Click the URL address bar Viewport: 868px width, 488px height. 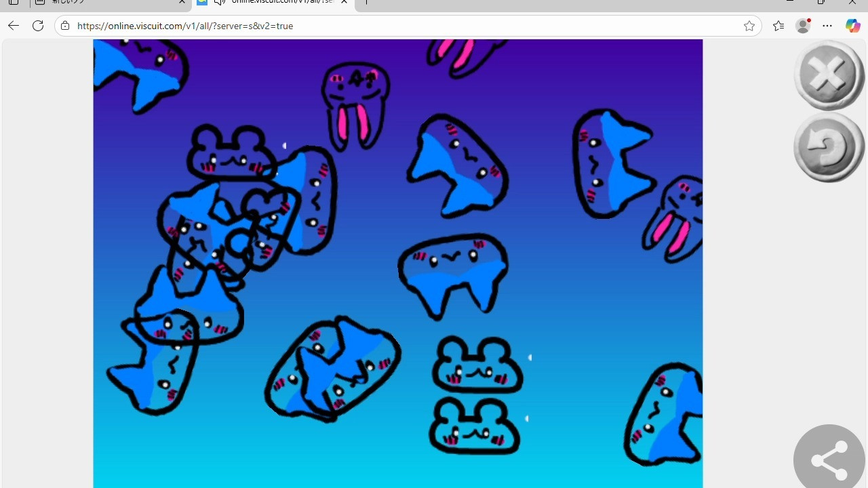tap(407, 26)
